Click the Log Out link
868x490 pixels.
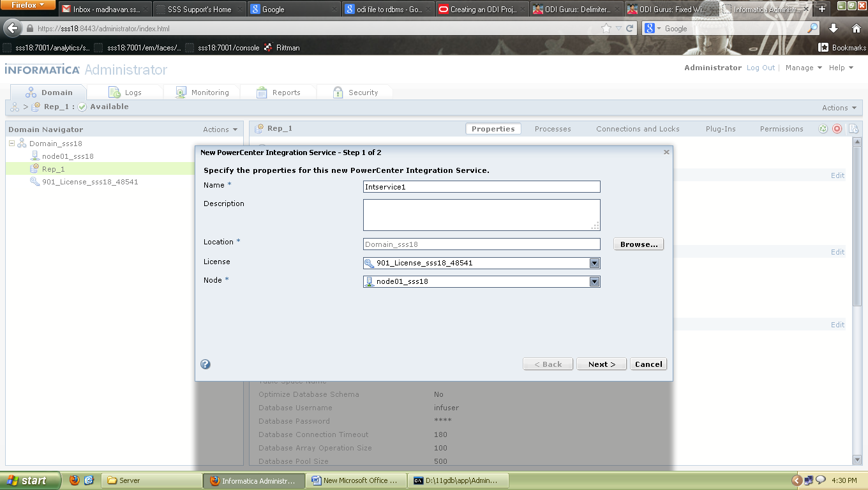point(761,68)
